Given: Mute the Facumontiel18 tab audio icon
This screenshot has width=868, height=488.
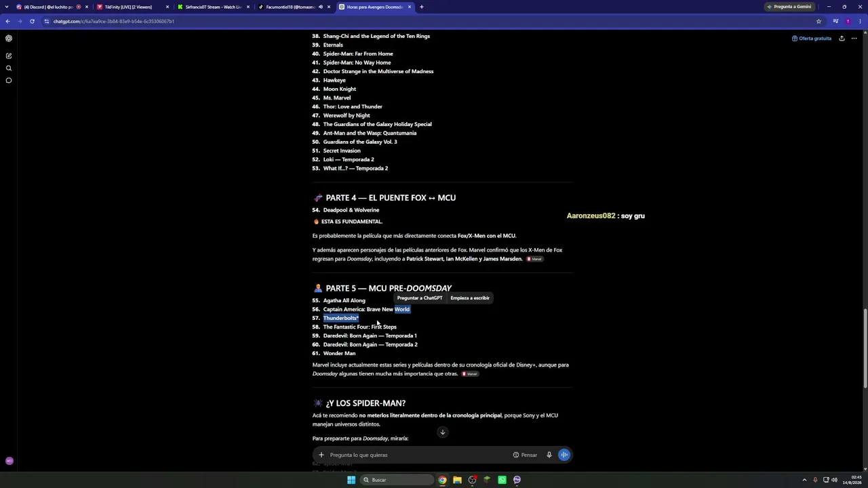Looking at the screenshot, I should 321,7.
